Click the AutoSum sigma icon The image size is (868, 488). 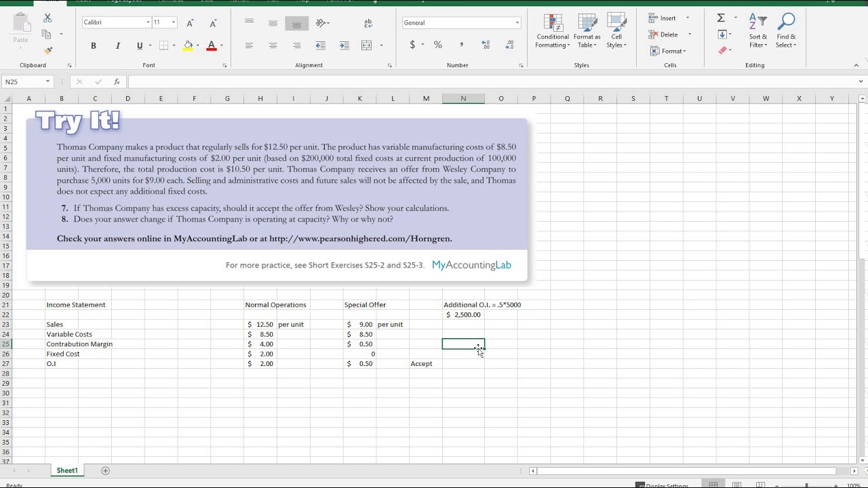tap(721, 18)
